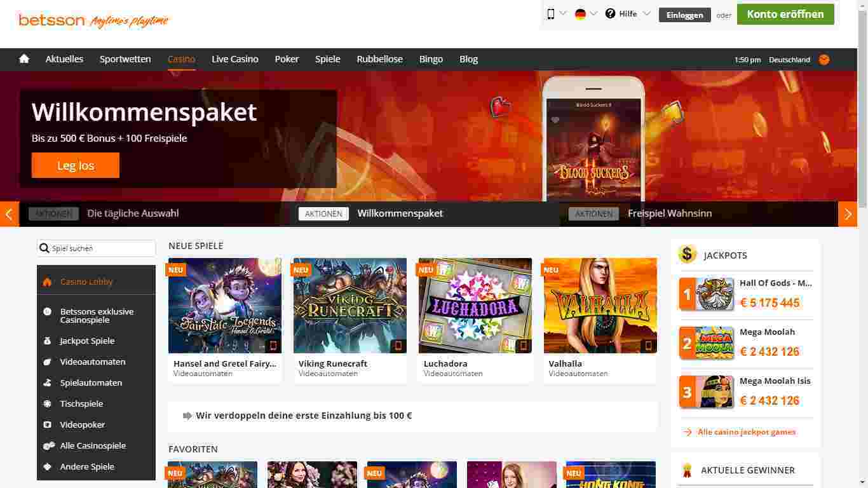
Task: Go to the home icon in navigation bar
Action: (24, 58)
